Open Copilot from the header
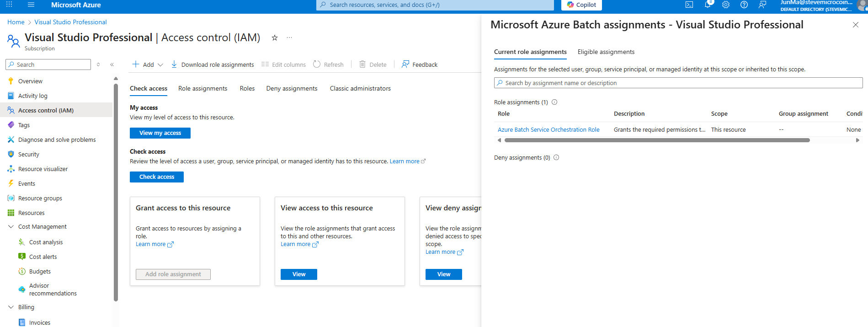 click(x=581, y=5)
